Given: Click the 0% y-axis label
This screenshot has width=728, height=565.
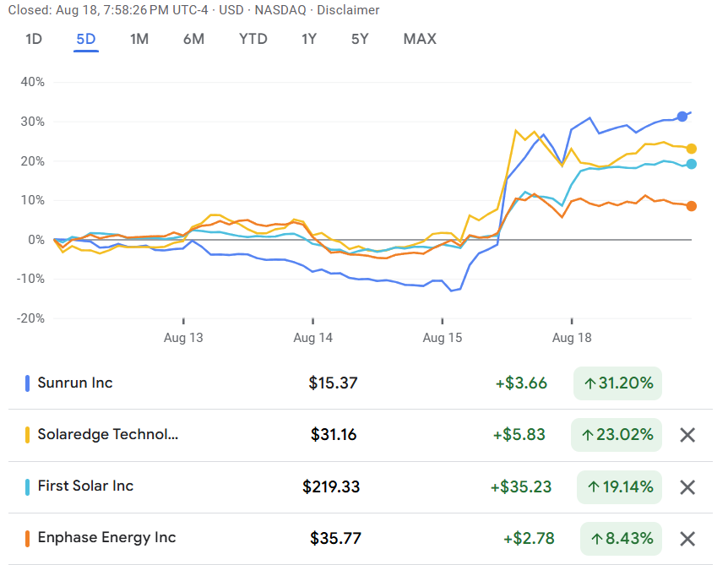Looking at the screenshot, I should pyautogui.click(x=36, y=240).
